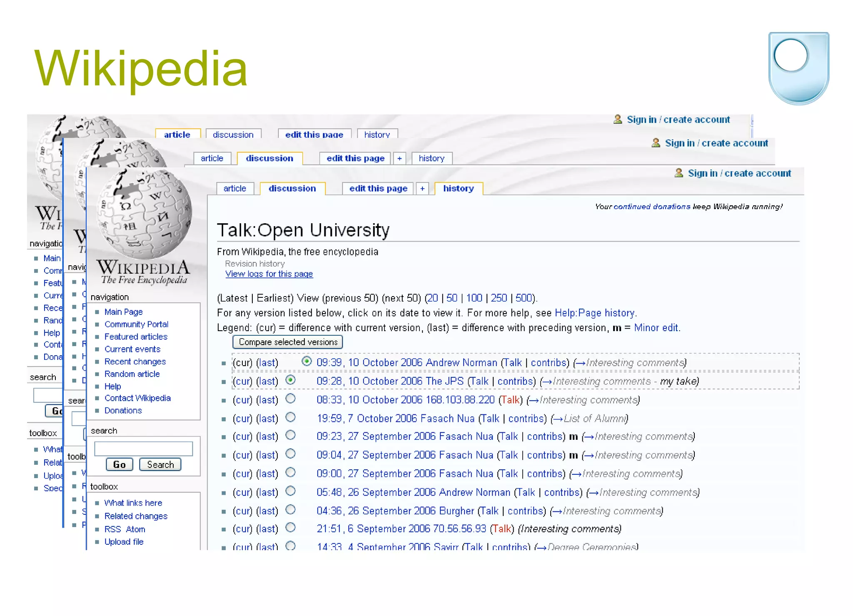Open Community Portal navigation link

pyautogui.click(x=137, y=324)
